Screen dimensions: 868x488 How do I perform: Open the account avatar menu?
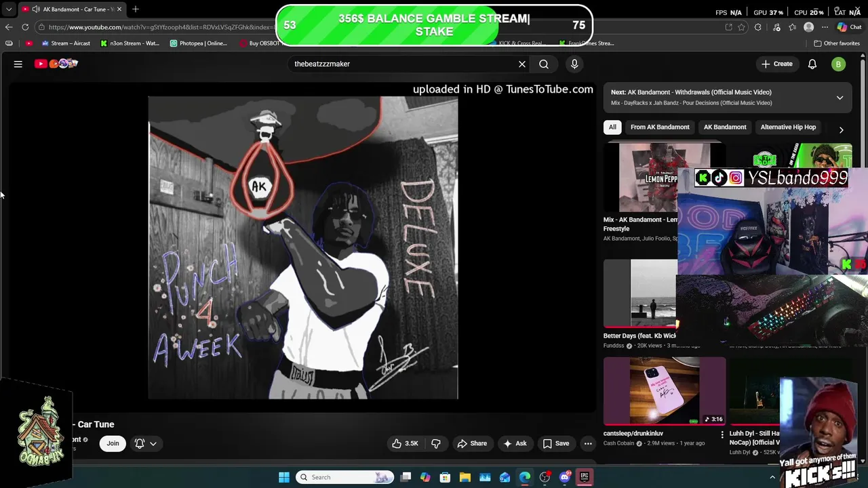839,64
